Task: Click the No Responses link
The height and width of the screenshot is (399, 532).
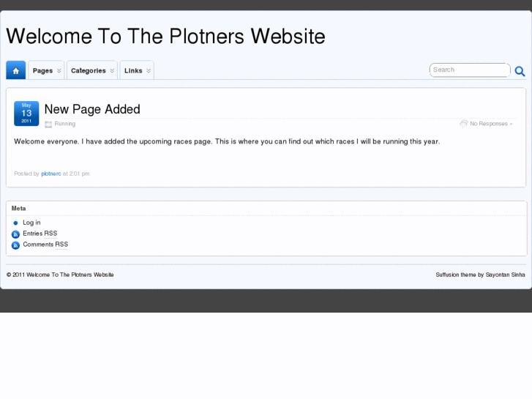Action: tap(489, 124)
